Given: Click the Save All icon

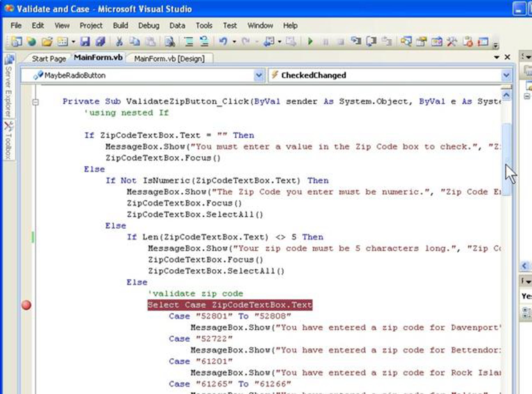Looking at the screenshot, I should [x=100, y=42].
